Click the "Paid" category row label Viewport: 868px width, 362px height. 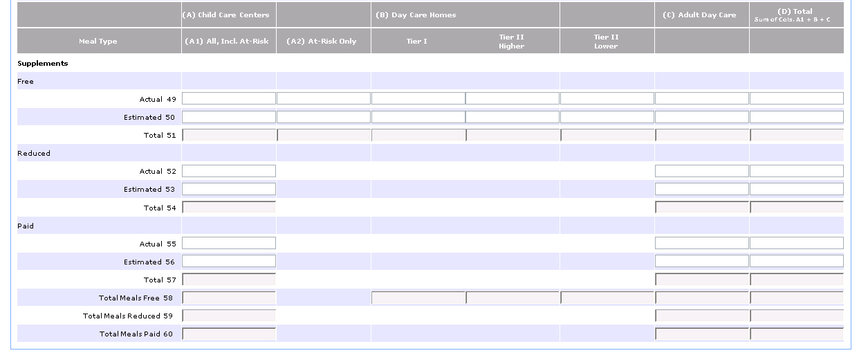(x=26, y=226)
